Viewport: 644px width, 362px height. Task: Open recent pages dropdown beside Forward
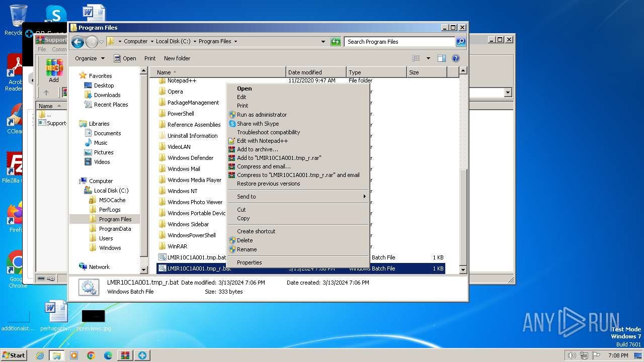(x=102, y=42)
